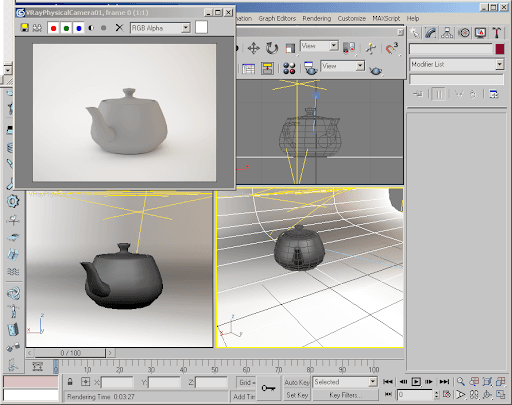Open the RGB Alpha channel dropdown

pos(186,28)
